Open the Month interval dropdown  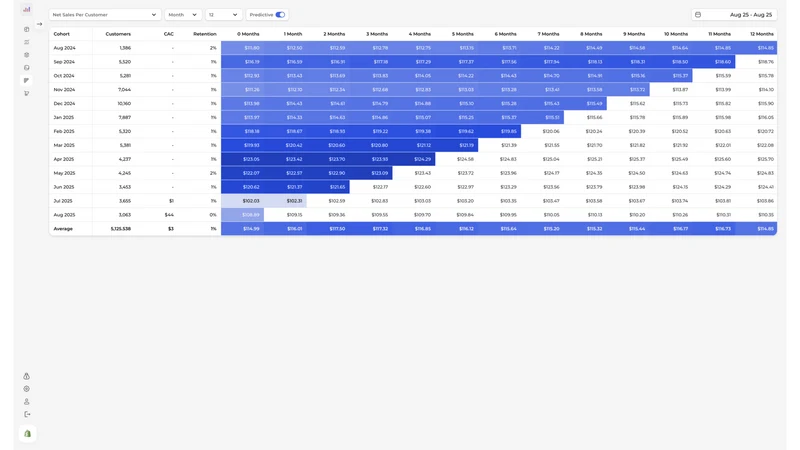tap(183, 15)
